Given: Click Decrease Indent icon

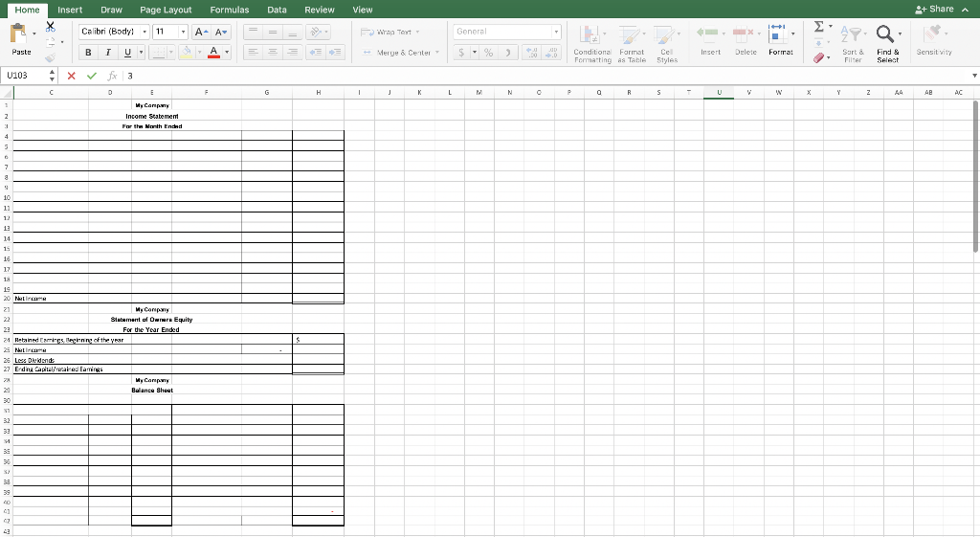Looking at the screenshot, I should pos(316,53).
